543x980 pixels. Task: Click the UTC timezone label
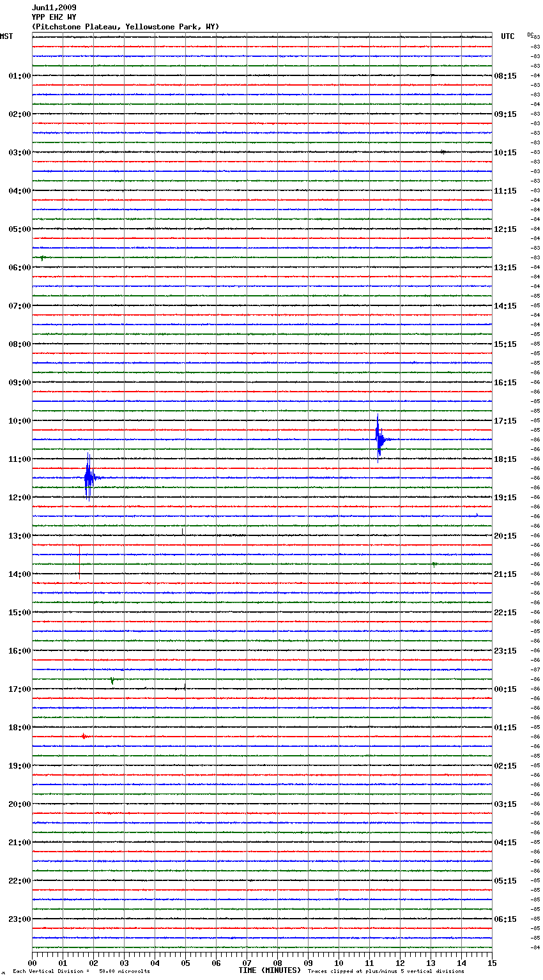pyautogui.click(x=508, y=36)
